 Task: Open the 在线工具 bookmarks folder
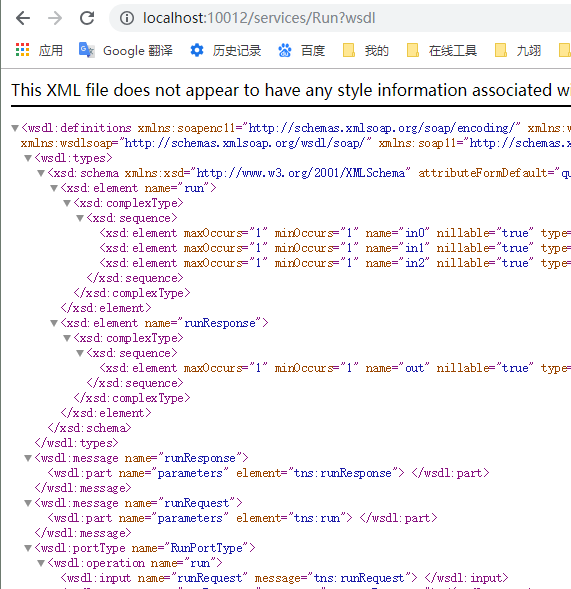click(442, 50)
